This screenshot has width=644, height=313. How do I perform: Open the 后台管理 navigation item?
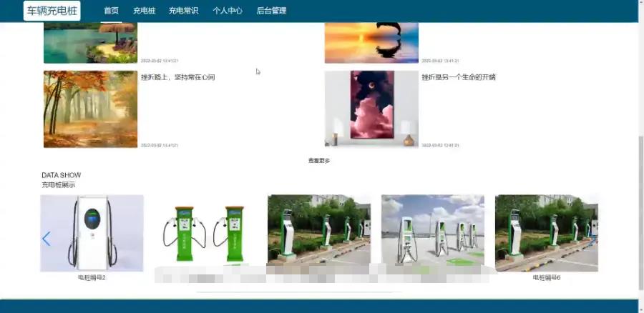(x=271, y=11)
